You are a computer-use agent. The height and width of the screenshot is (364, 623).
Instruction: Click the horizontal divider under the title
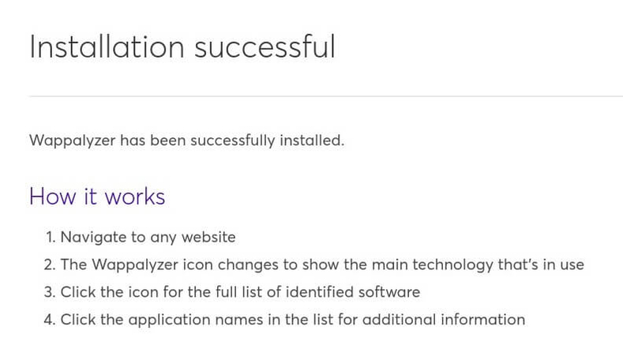coord(326,96)
